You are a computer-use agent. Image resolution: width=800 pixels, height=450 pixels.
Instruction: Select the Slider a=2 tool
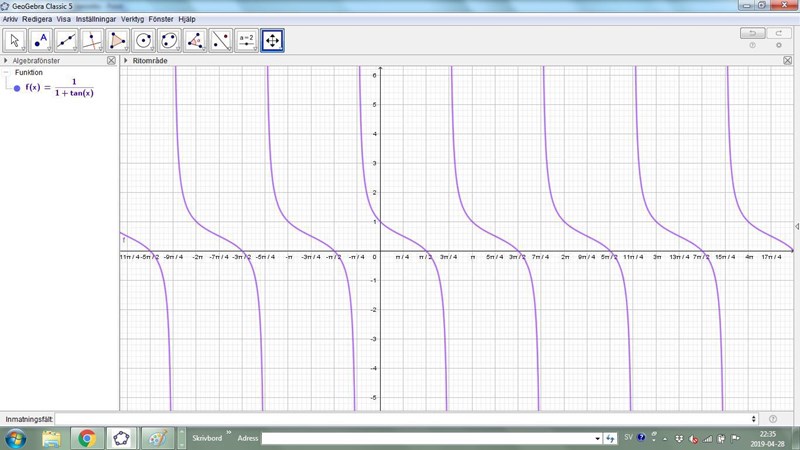[247, 41]
